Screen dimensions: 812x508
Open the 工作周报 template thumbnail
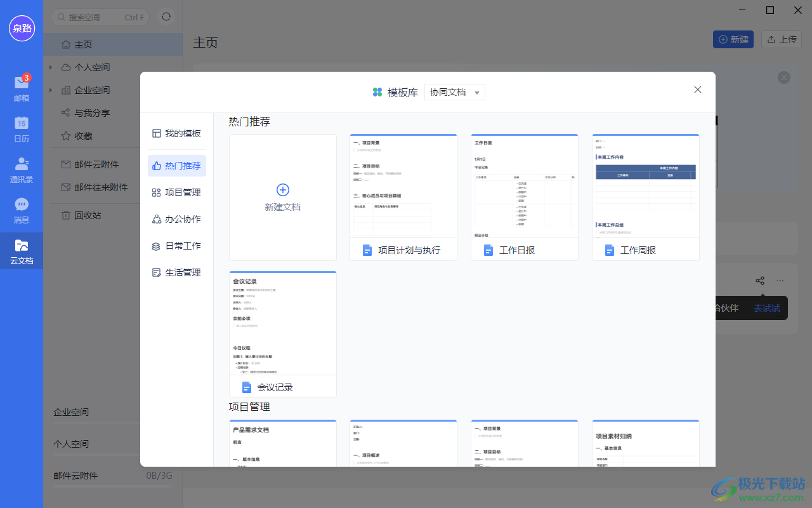[646, 186]
